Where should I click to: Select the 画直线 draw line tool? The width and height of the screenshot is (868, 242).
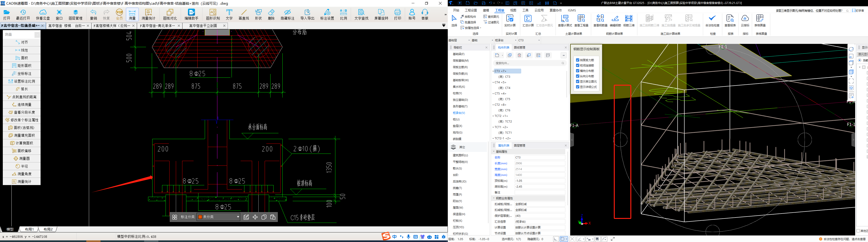pyautogui.click(x=244, y=14)
